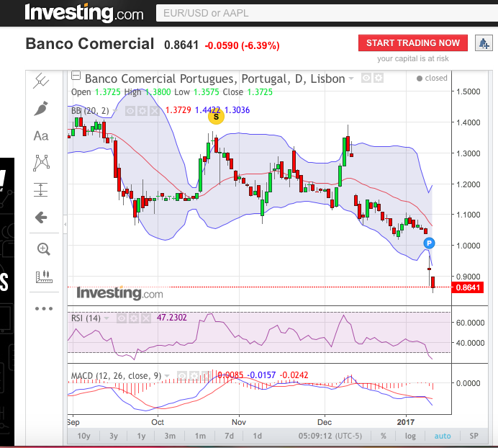Screen dimensions: 498x448
Task: Select the XABCD pattern tool
Action: [x=41, y=163]
